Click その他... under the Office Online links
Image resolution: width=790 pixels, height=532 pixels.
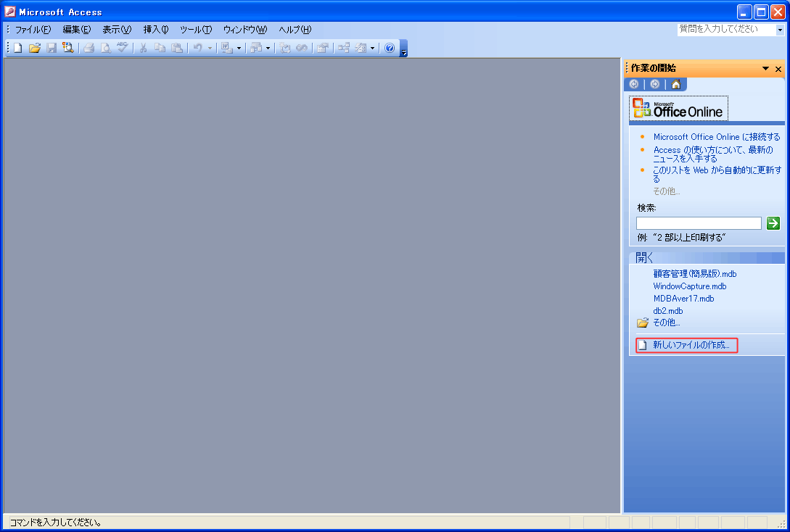coord(667,191)
